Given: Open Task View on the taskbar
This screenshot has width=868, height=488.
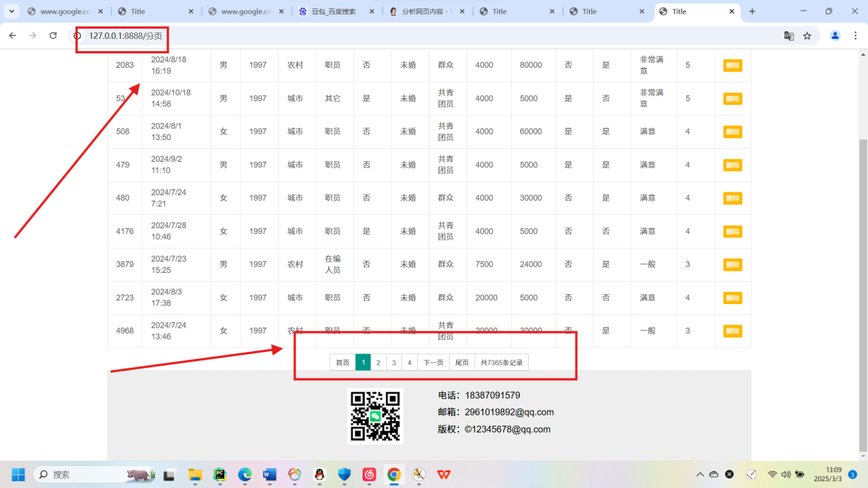Looking at the screenshot, I should 169,475.
